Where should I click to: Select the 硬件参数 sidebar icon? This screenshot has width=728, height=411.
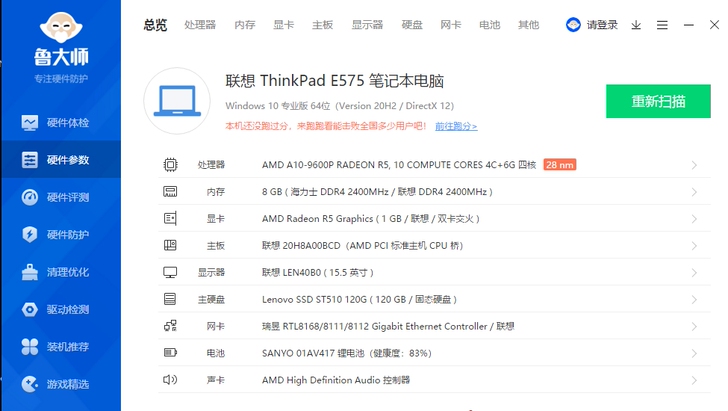pyautogui.click(x=30, y=160)
